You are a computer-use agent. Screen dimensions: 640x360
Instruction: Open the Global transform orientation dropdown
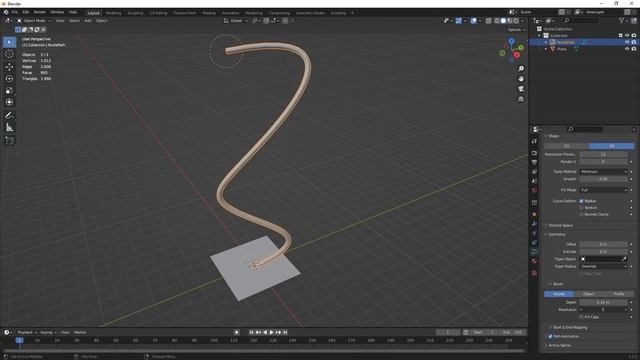click(x=236, y=20)
